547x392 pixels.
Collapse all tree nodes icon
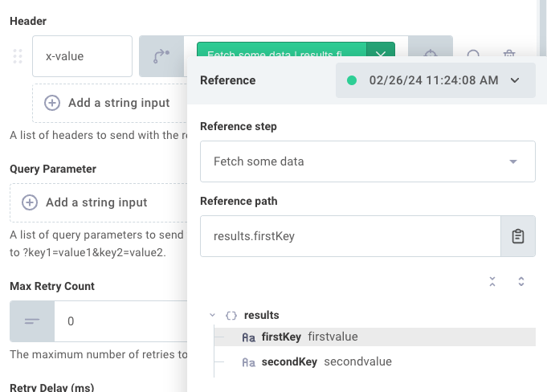pyautogui.click(x=492, y=281)
